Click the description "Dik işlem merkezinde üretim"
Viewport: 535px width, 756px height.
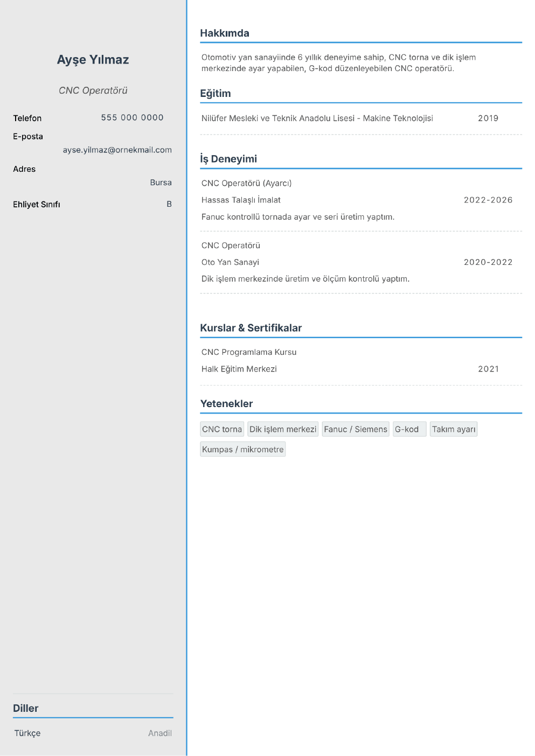click(x=305, y=279)
